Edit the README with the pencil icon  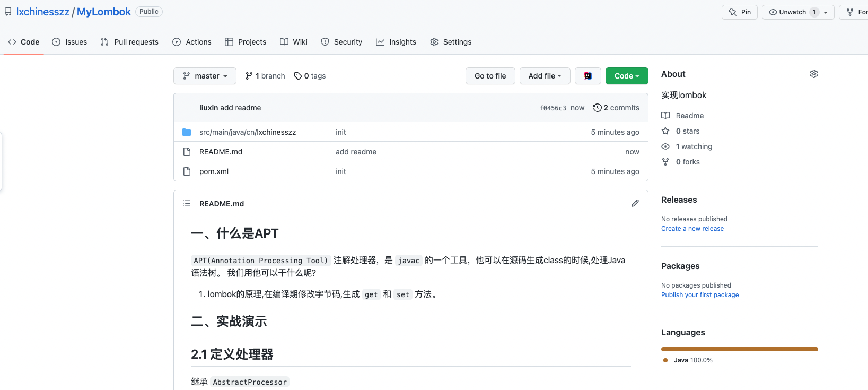(x=635, y=203)
